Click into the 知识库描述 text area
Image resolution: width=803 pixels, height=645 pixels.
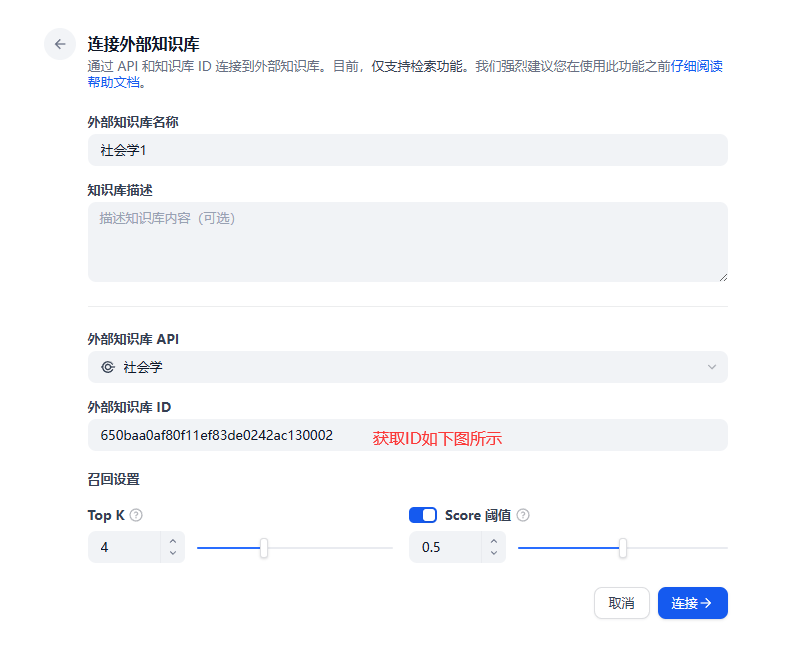pyautogui.click(x=407, y=242)
